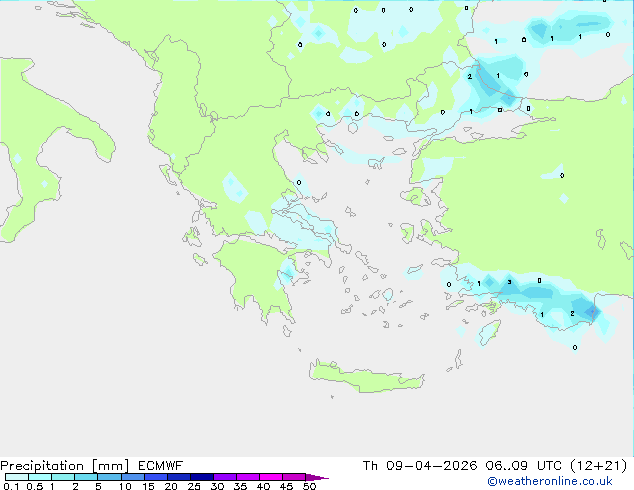
Task: Pick the palest legend swatch between 0.1 and 0.5
Action: click(x=17, y=477)
